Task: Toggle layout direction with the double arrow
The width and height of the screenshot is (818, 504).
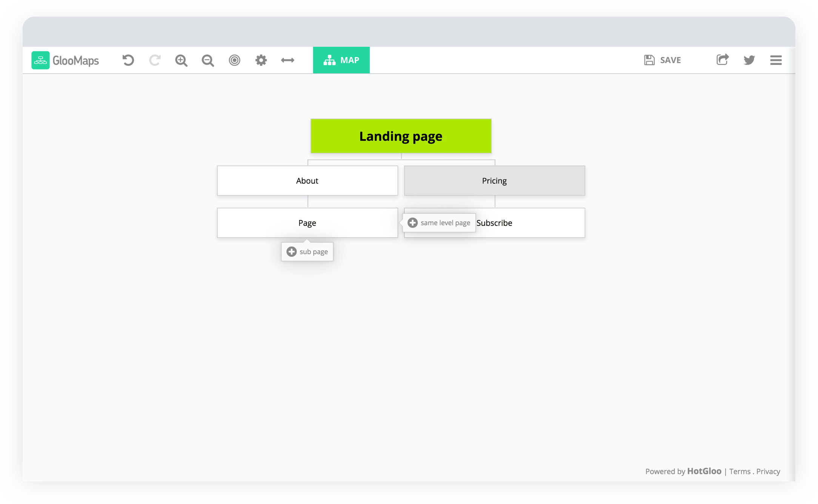Action: tap(288, 60)
